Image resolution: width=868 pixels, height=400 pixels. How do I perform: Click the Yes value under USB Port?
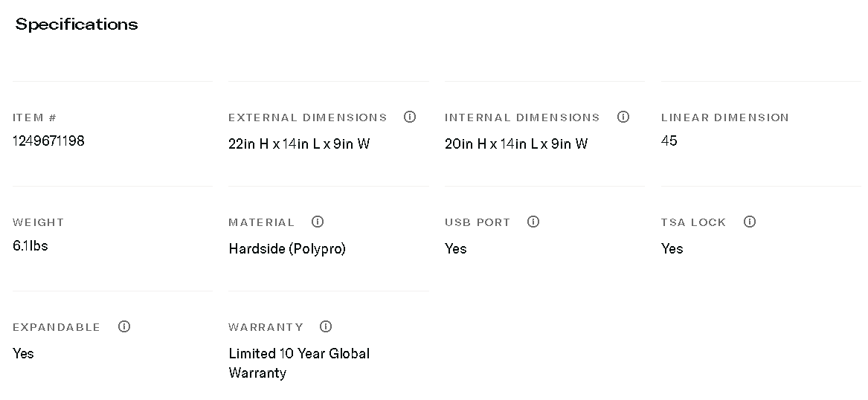click(x=455, y=248)
